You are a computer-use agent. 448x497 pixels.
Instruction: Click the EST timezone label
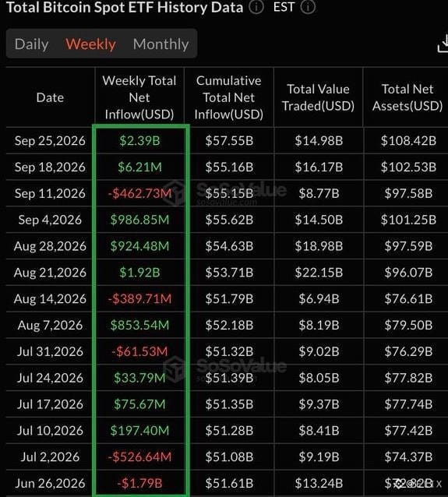284,7
